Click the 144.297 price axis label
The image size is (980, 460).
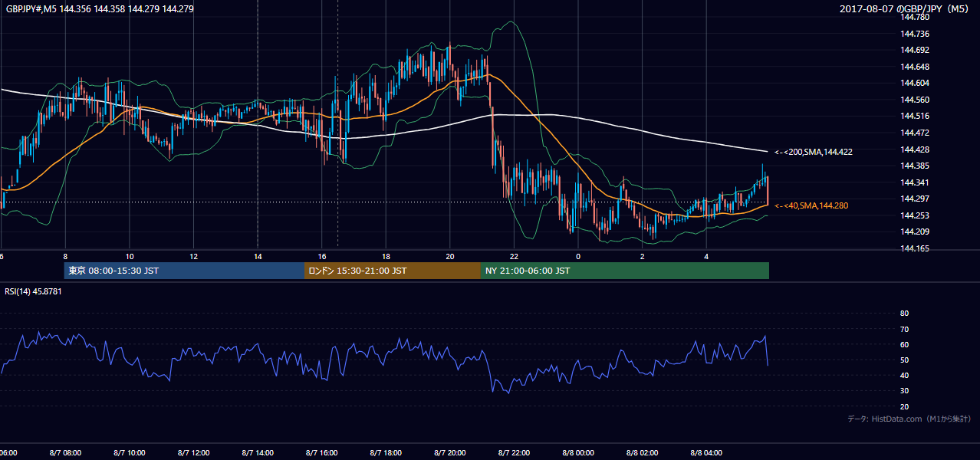click(x=915, y=199)
